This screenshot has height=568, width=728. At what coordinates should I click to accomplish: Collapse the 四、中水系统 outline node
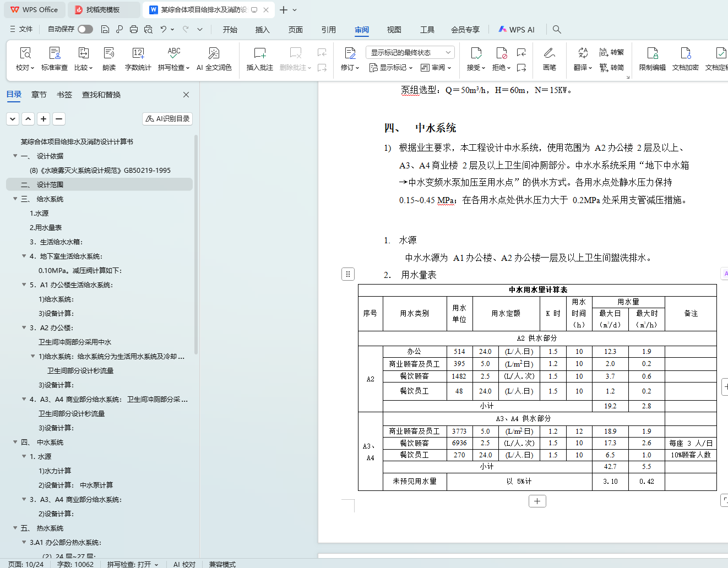(x=15, y=442)
